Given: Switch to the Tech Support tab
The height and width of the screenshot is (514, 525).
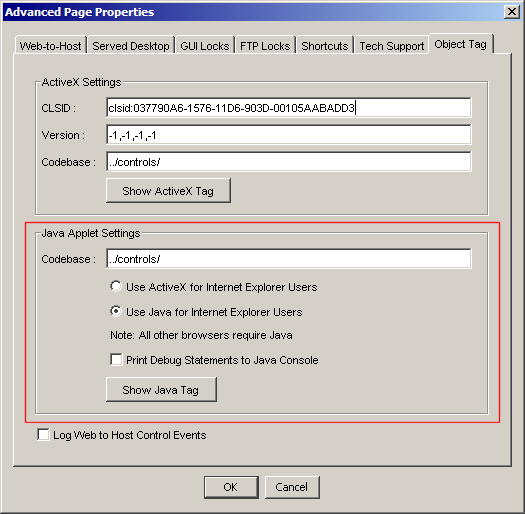Looking at the screenshot, I should click(392, 45).
